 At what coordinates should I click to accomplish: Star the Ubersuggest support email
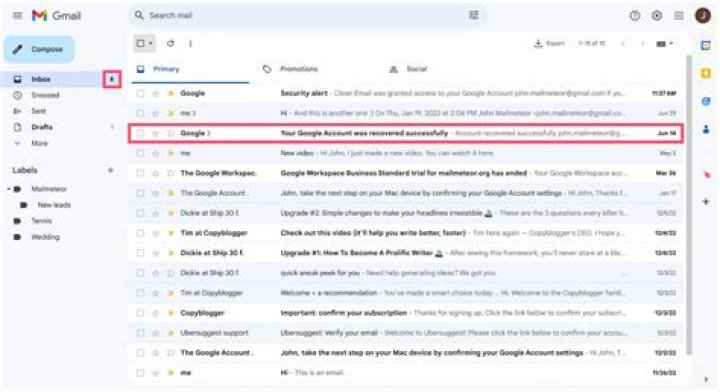click(x=155, y=333)
